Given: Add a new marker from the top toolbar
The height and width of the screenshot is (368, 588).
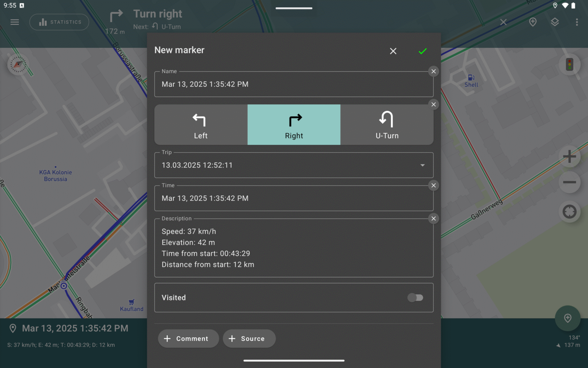Looking at the screenshot, I should pos(532,22).
